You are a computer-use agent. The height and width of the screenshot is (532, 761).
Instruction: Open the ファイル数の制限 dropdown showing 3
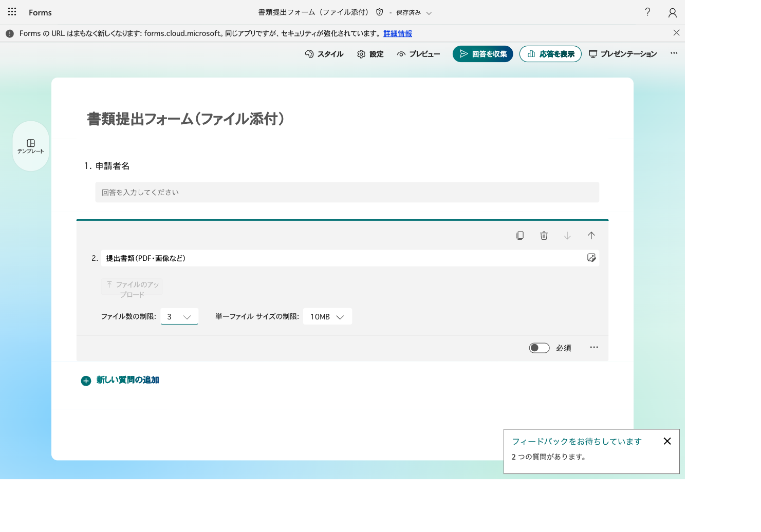tap(179, 317)
